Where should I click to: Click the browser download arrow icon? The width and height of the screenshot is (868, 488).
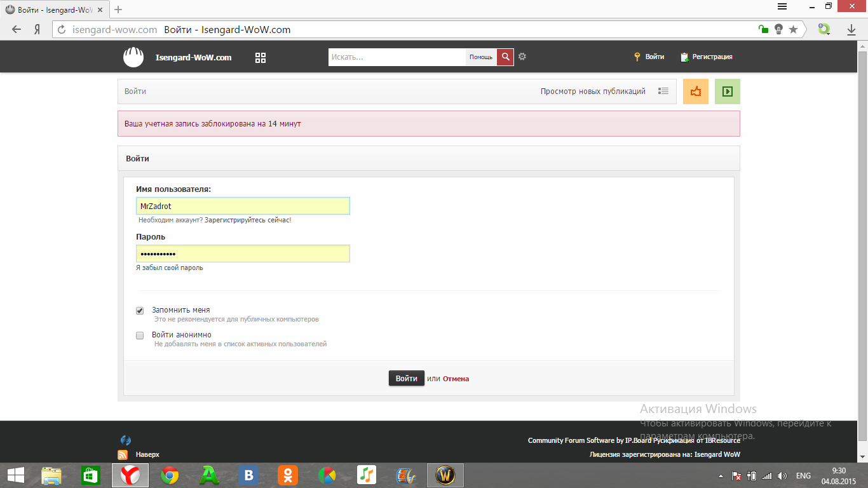(x=851, y=29)
